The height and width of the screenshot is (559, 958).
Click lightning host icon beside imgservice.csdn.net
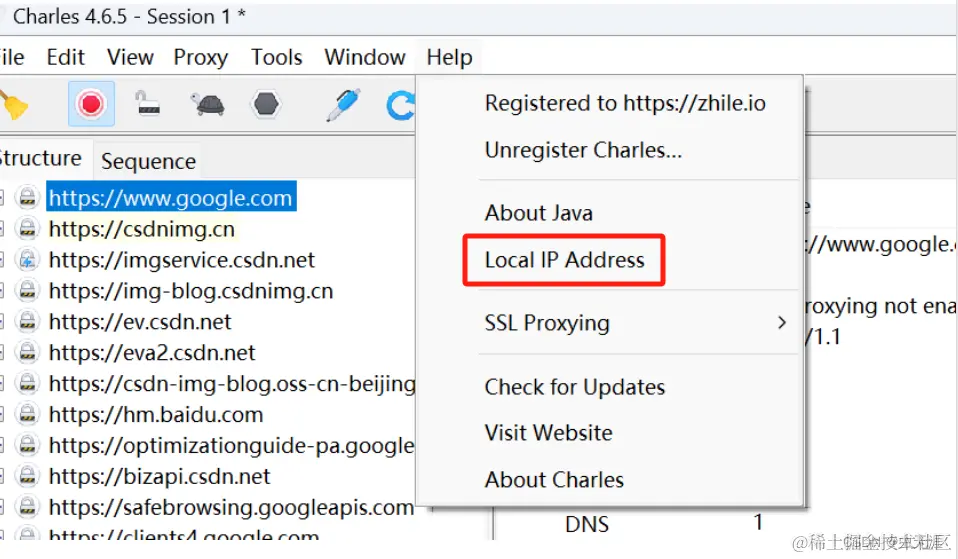pos(27,260)
